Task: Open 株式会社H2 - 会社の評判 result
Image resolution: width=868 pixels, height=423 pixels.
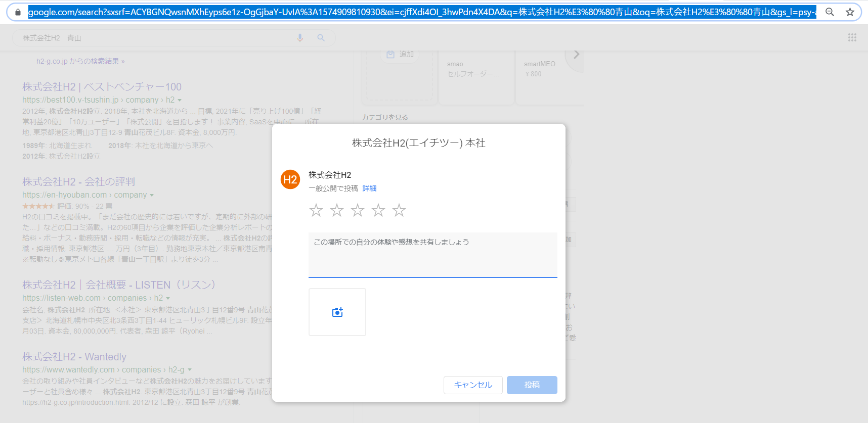Action: pyautogui.click(x=78, y=182)
